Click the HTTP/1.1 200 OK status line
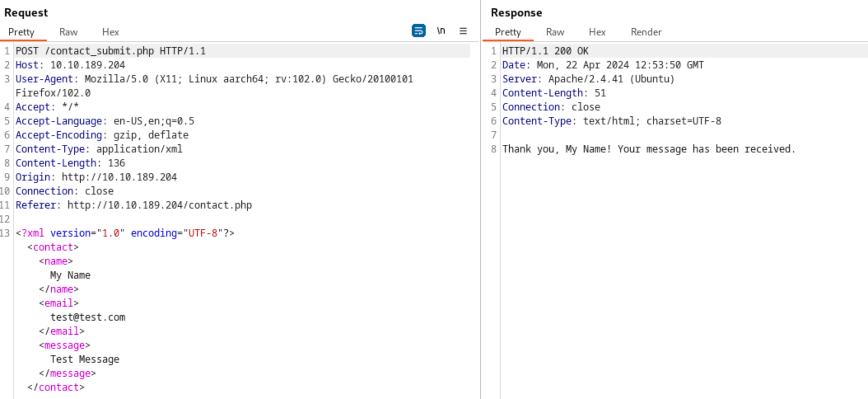The width and height of the screenshot is (868, 399). [545, 51]
